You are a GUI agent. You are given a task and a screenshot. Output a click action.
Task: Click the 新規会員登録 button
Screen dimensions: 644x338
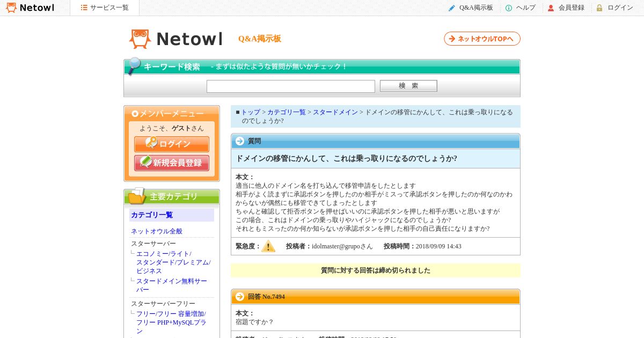[172, 163]
